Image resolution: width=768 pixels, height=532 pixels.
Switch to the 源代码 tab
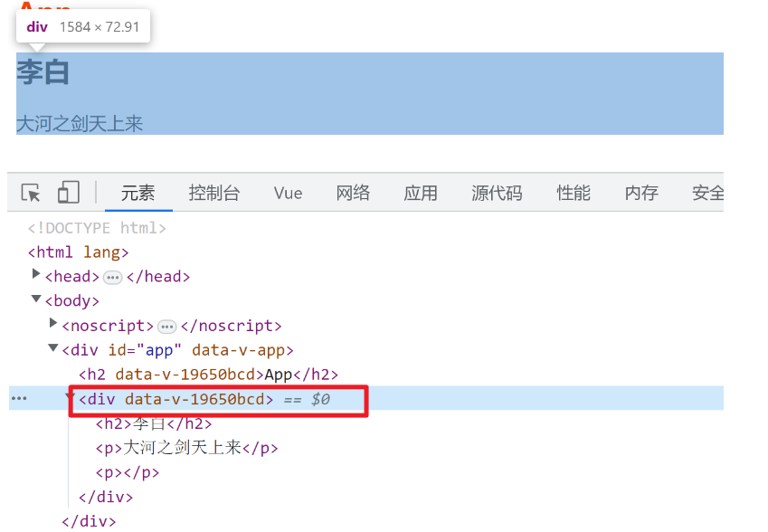click(497, 193)
